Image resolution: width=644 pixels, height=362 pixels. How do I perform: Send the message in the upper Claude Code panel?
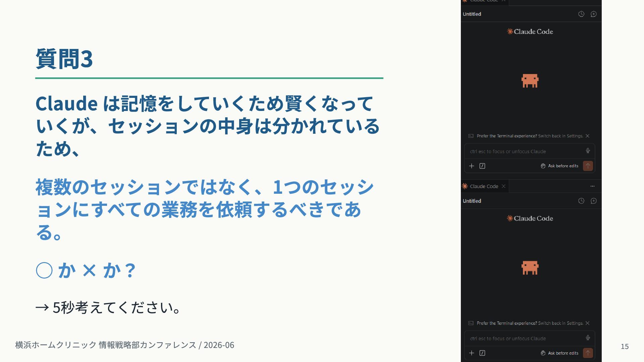click(588, 166)
